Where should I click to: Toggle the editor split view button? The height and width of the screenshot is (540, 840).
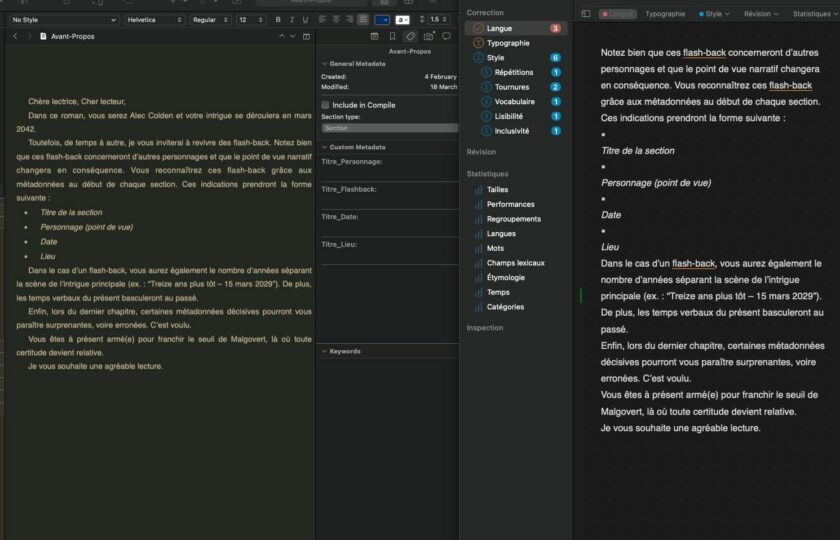pos(305,36)
